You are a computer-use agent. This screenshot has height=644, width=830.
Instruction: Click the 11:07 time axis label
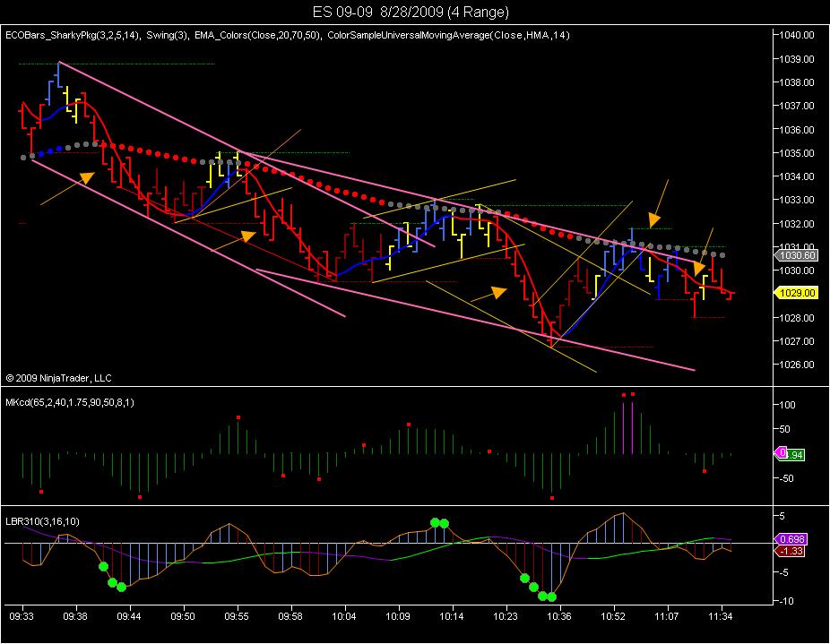667,616
